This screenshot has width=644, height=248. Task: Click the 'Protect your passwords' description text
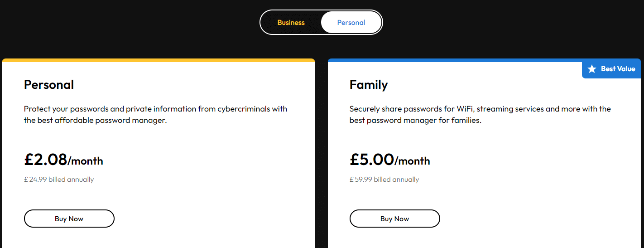click(x=155, y=109)
